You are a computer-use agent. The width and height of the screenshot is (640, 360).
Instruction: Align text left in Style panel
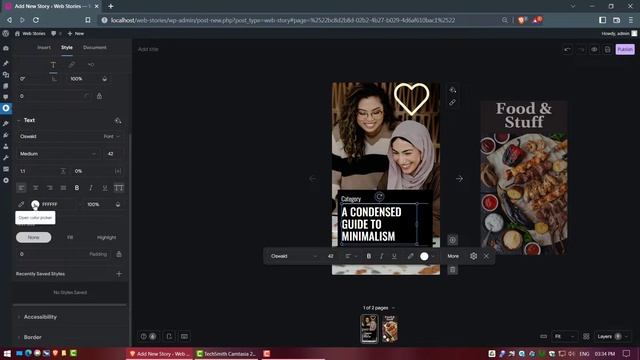[21, 188]
